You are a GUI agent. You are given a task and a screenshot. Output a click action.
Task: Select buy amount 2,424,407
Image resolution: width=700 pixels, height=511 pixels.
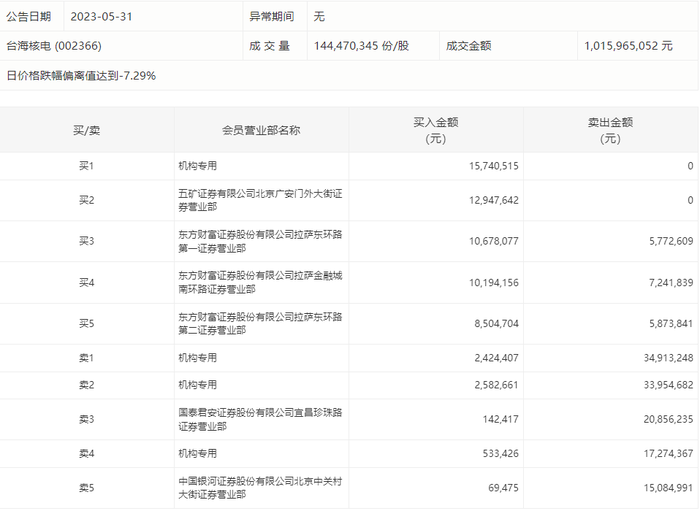(496, 358)
